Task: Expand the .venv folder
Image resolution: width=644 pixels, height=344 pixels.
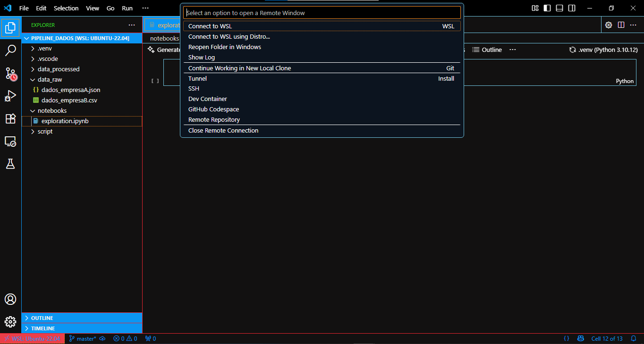Action: click(x=82, y=48)
